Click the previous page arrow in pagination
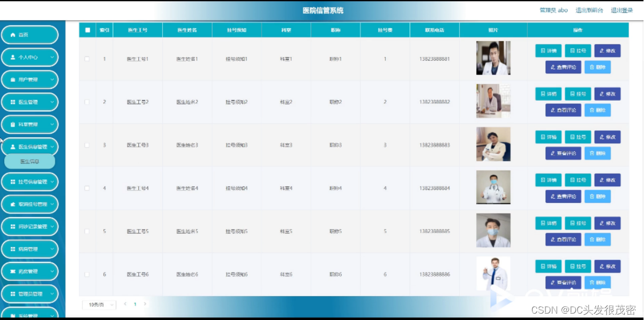The image size is (644, 320). (125, 304)
